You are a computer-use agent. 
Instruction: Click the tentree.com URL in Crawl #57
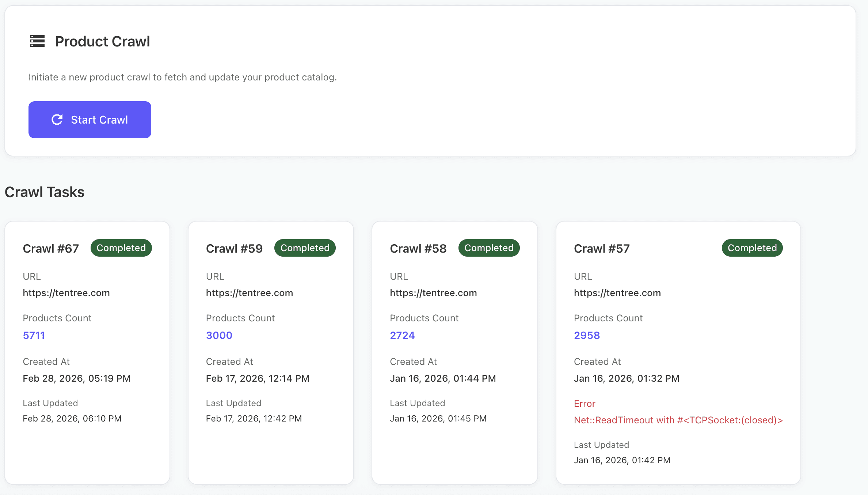(617, 293)
